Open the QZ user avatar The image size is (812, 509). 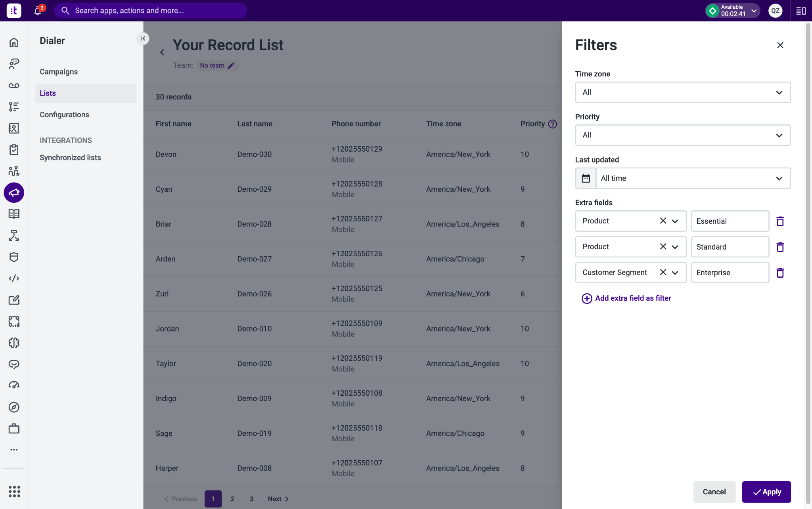tap(775, 11)
